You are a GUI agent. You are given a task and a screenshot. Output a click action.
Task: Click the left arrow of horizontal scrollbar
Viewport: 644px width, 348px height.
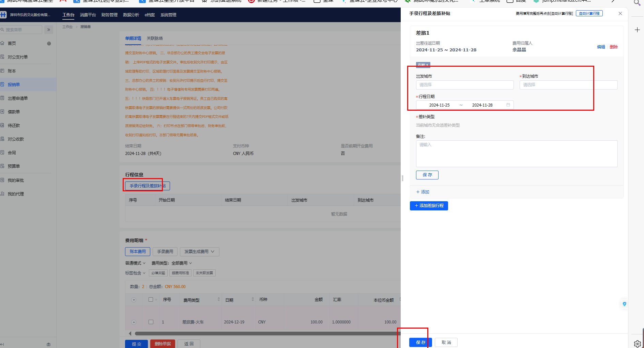click(x=130, y=333)
